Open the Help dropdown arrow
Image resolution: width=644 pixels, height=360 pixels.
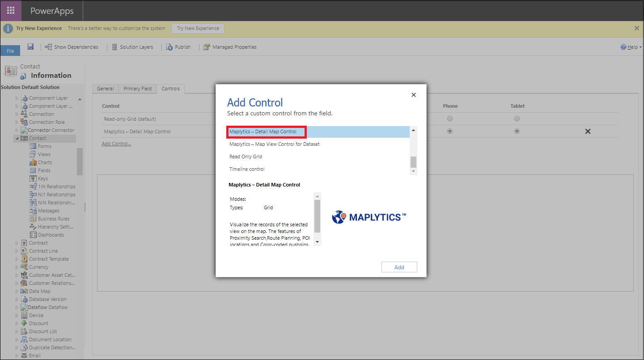click(x=640, y=47)
